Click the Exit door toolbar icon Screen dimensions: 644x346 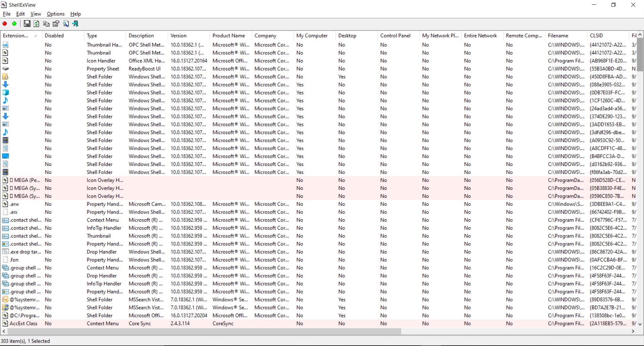click(75, 23)
